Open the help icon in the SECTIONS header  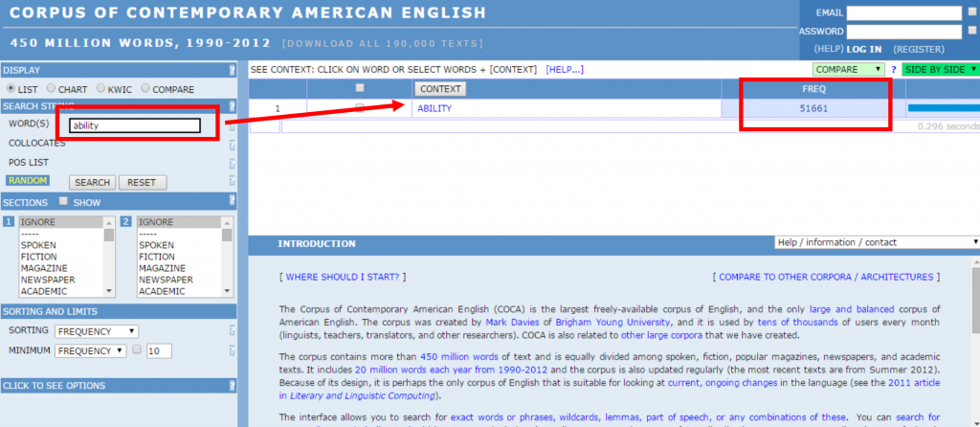pyautogui.click(x=232, y=201)
